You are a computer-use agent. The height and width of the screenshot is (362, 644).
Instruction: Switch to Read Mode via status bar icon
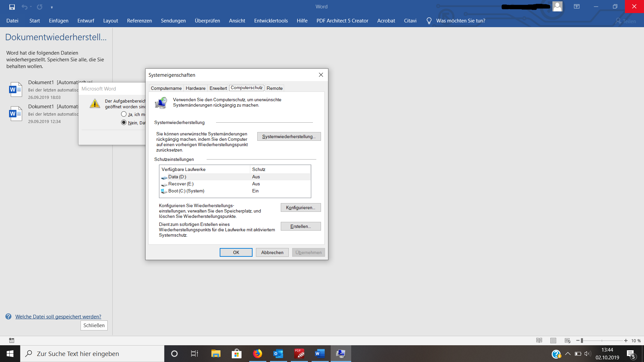tap(539, 340)
